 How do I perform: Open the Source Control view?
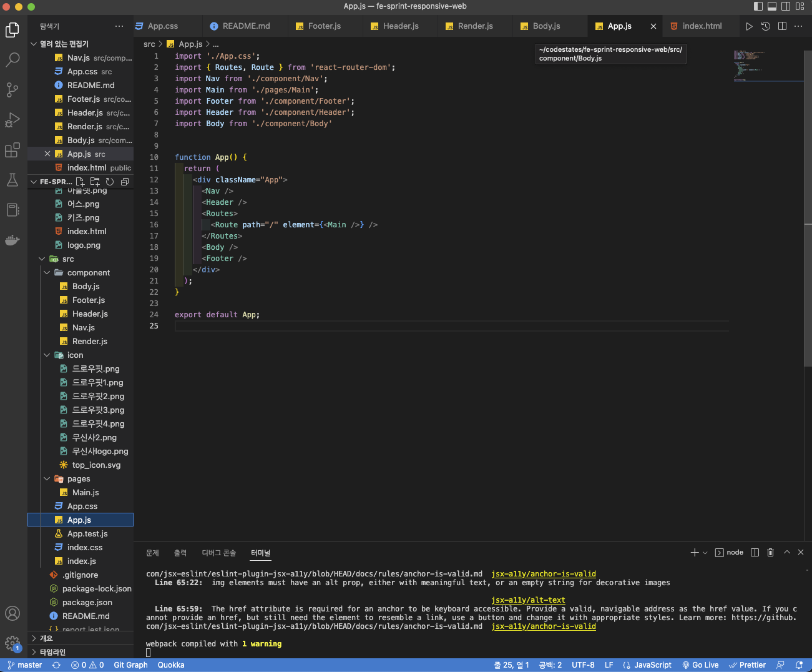tap(12, 89)
